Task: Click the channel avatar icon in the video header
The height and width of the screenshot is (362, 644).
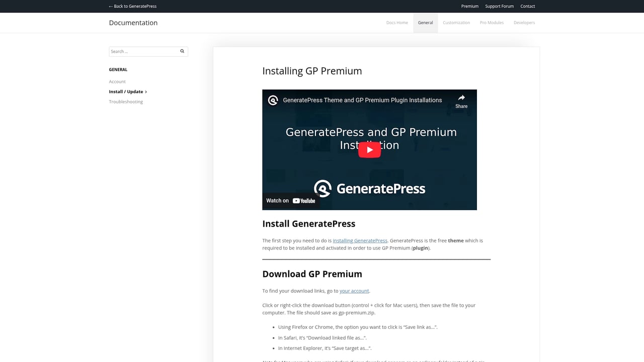Action: click(272, 100)
